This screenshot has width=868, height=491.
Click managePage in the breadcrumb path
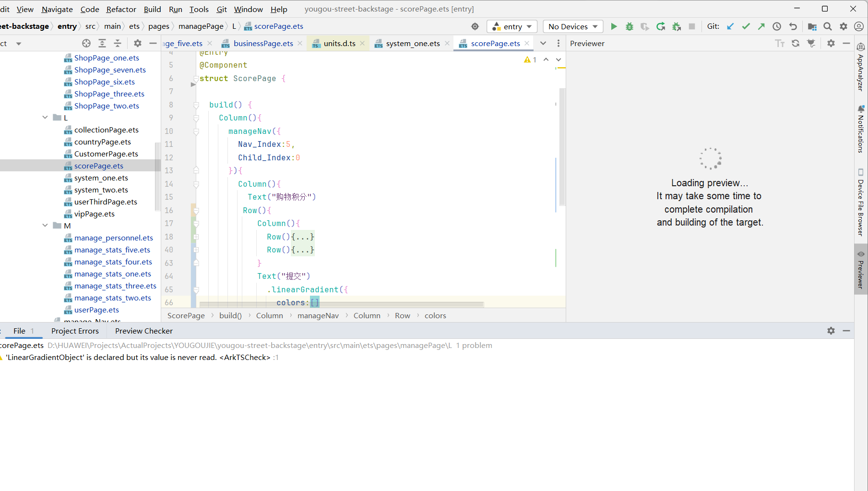point(201,26)
